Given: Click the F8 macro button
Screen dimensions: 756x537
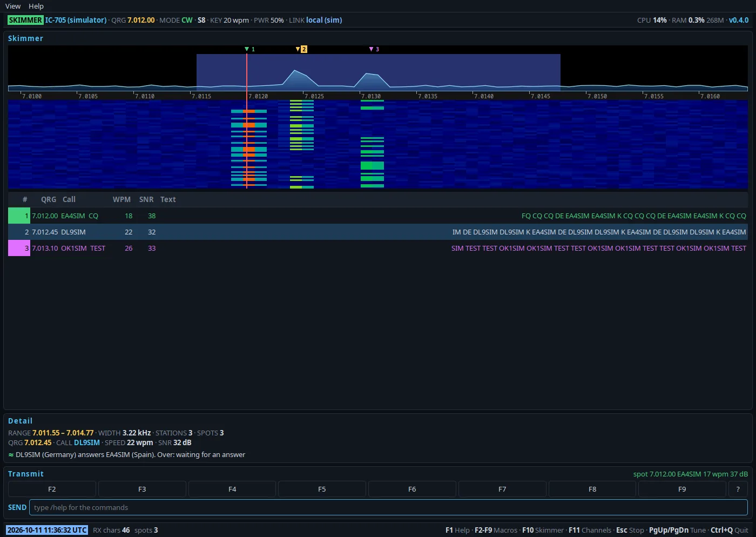Looking at the screenshot, I should [592, 489].
